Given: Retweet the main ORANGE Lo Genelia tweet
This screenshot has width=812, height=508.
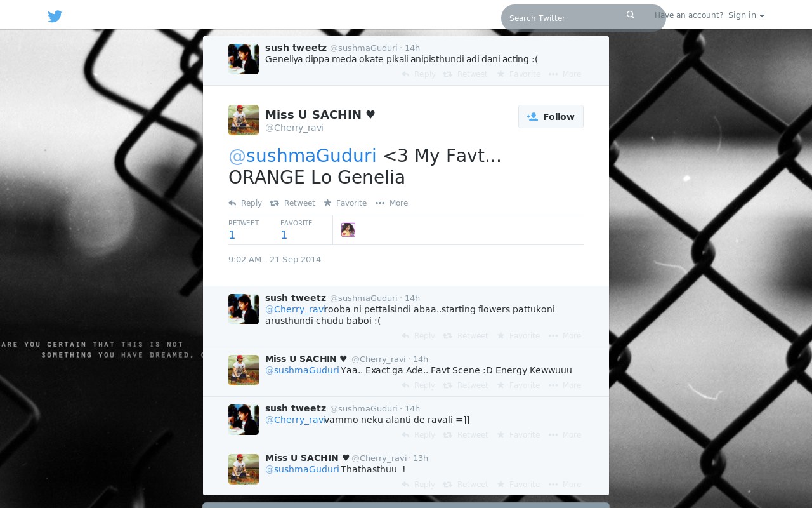Looking at the screenshot, I should (x=292, y=203).
